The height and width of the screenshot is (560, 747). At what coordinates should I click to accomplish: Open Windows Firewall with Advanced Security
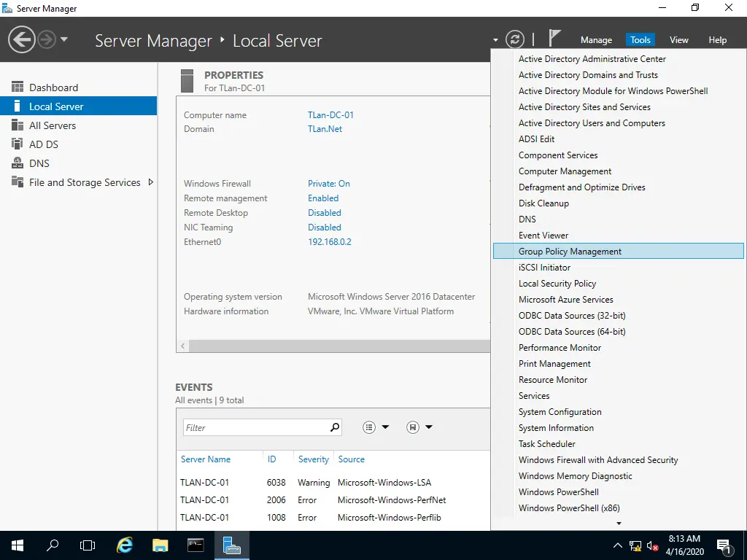(619, 460)
